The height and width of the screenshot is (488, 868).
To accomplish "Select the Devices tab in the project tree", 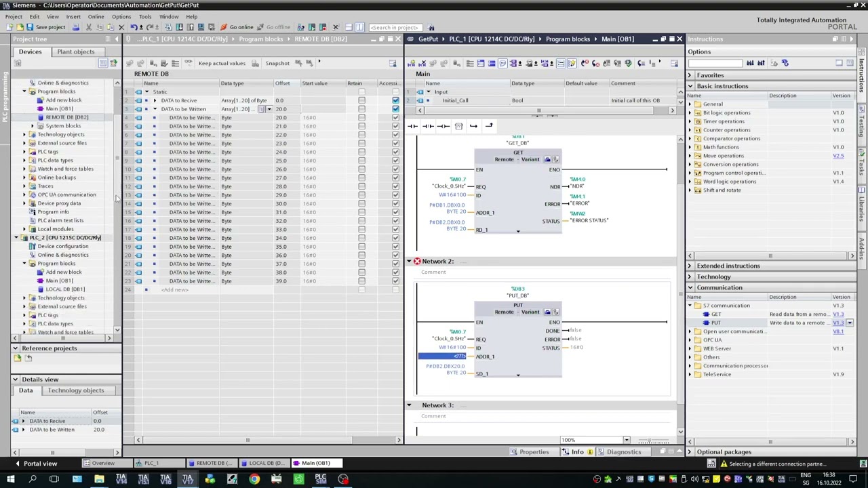I will point(30,52).
